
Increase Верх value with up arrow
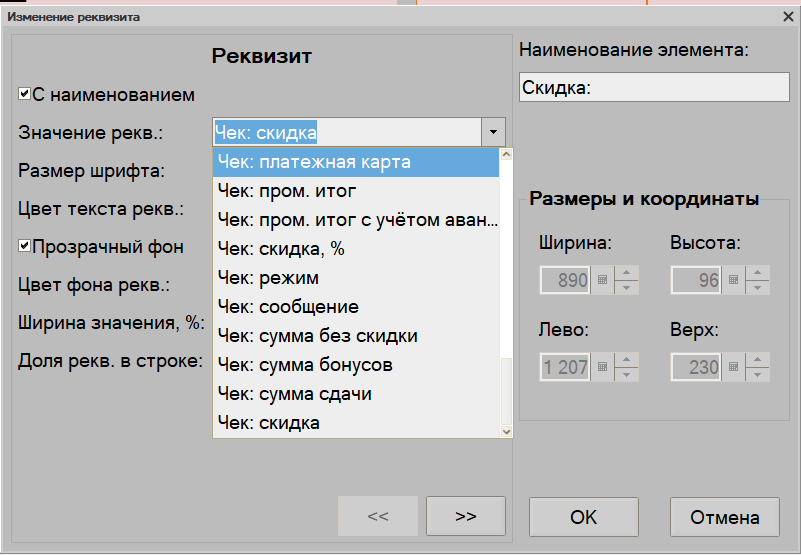758,360
